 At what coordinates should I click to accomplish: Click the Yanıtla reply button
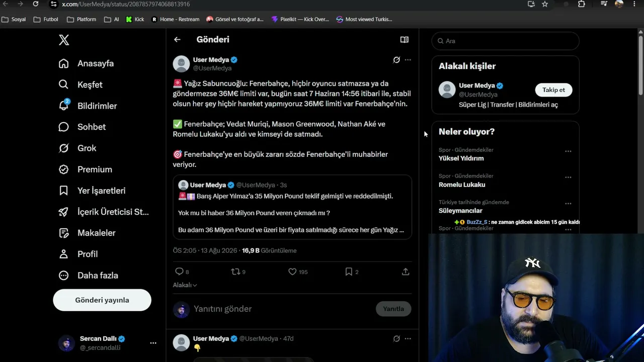[x=393, y=309]
